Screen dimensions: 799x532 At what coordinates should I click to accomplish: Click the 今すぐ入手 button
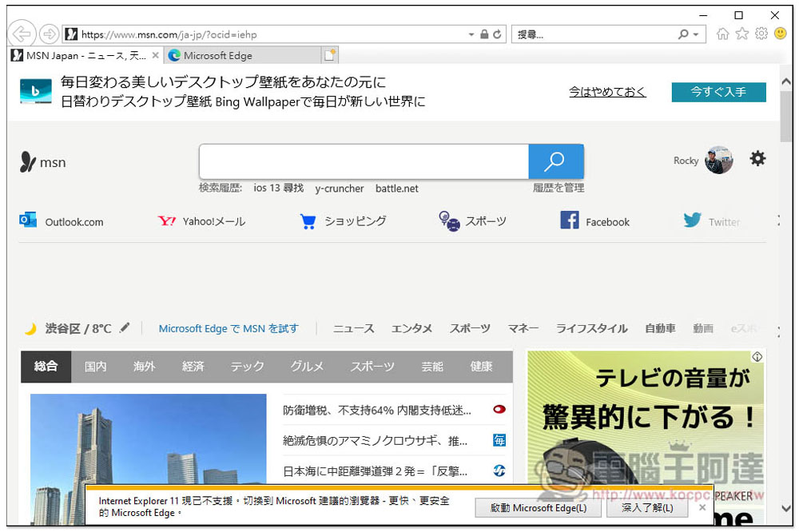coord(718,92)
